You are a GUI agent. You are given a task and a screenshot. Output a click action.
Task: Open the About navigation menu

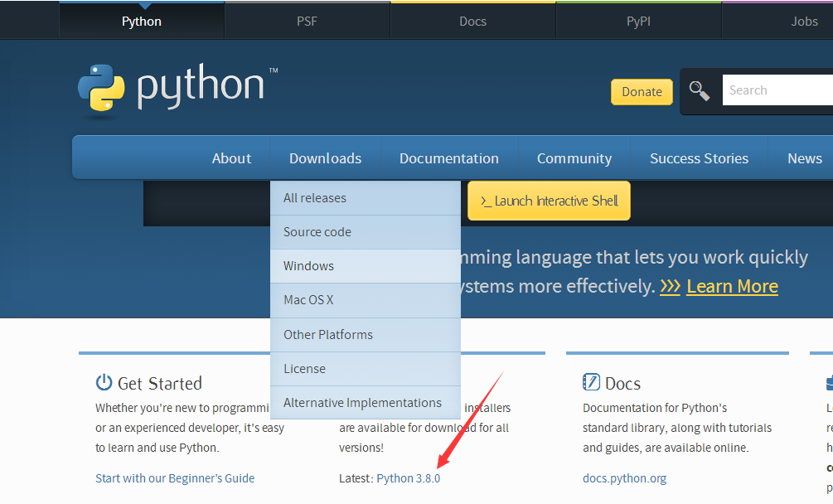[231, 158]
